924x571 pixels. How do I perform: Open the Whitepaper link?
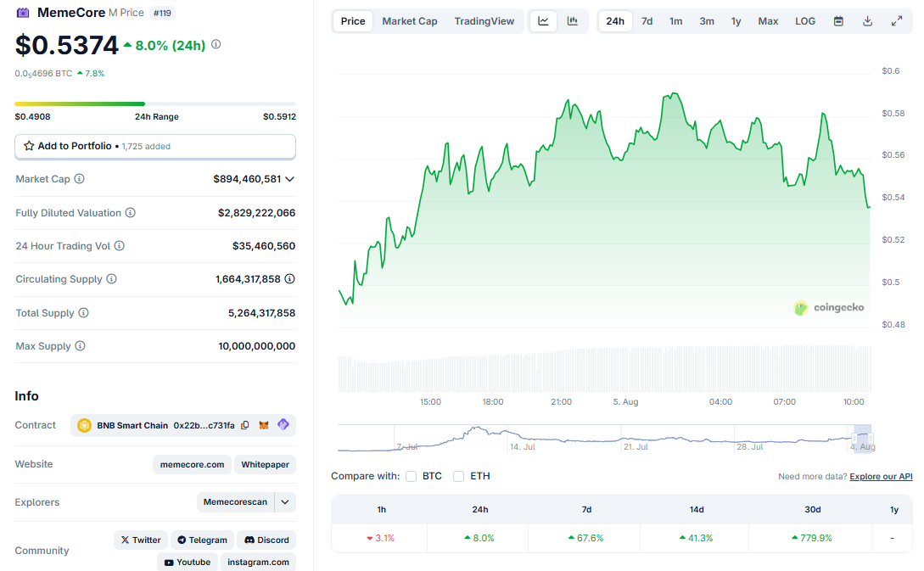(x=266, y=464)
